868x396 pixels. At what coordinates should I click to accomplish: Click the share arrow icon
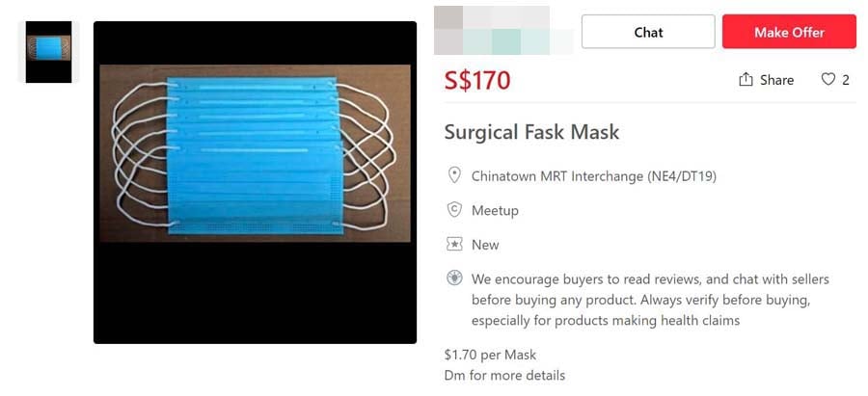tap(746, 80)
